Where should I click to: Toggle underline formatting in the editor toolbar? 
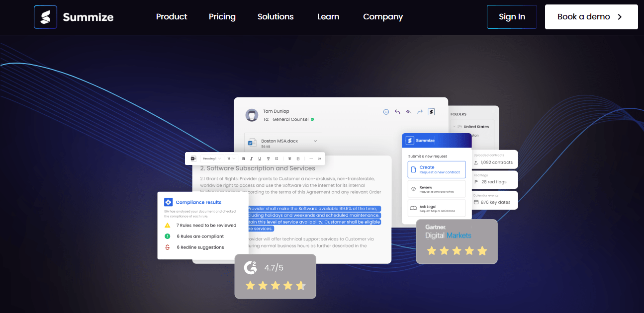click(260, 158)
